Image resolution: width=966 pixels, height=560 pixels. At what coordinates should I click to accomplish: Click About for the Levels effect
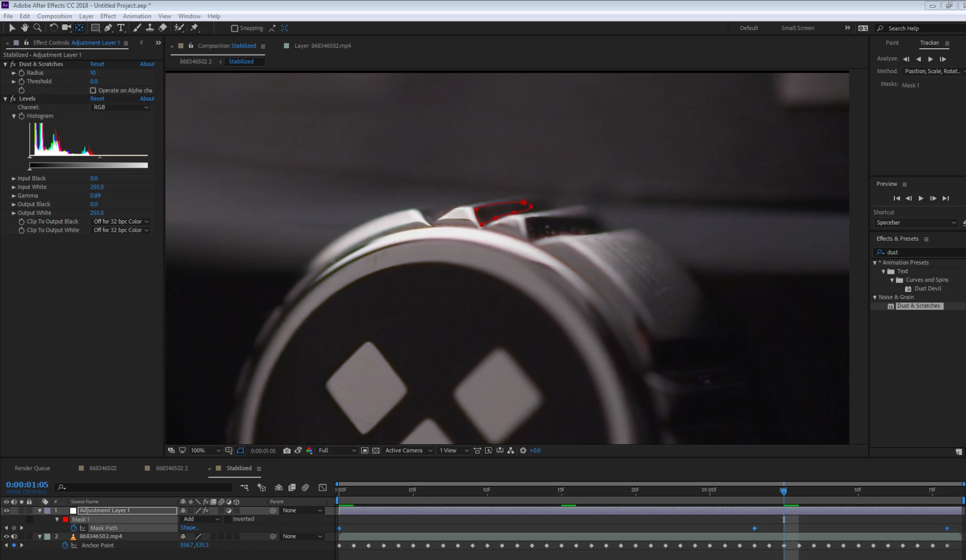click(147, 99)
